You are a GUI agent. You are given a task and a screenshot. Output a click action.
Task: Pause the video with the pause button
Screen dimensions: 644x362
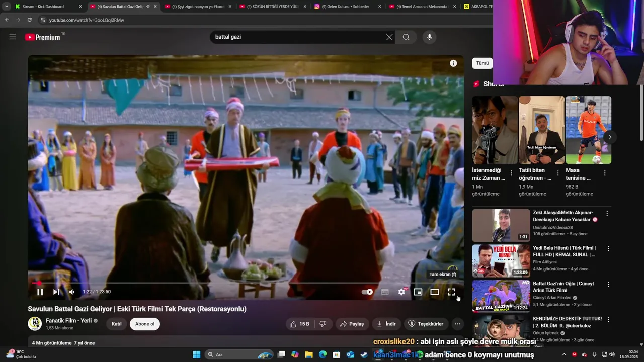40,292
